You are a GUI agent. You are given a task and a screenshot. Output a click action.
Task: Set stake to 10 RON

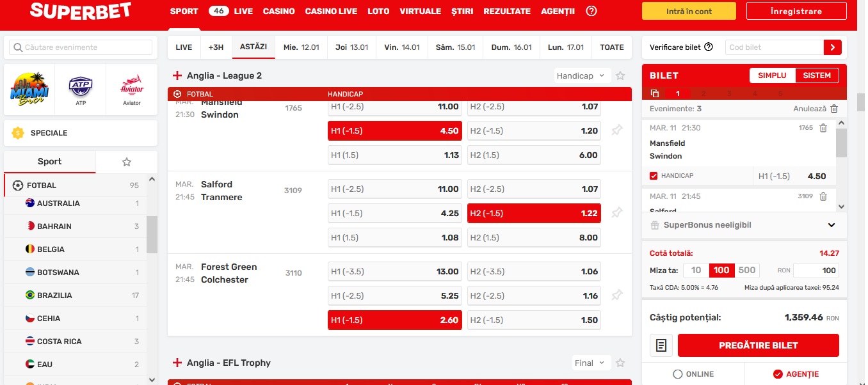(696, 270)
